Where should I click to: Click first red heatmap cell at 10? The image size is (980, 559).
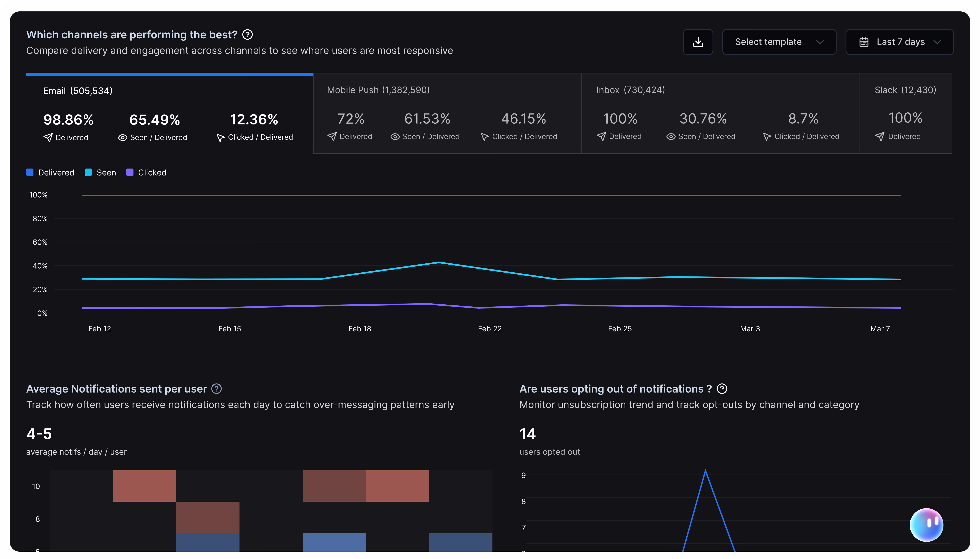pyautogui.click(x=144, y=486)
